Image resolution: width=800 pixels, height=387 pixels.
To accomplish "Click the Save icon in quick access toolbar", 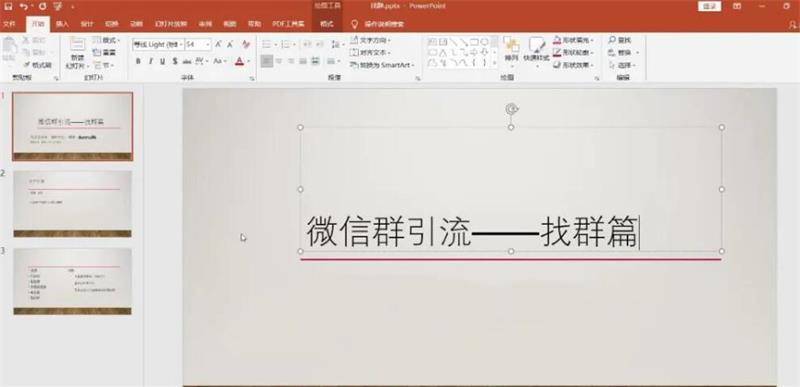I will (8, 6).
